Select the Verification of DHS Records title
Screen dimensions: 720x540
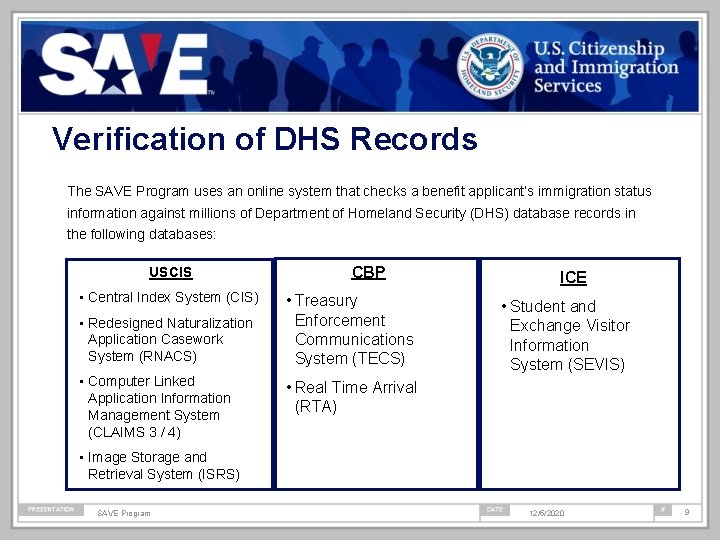click(264, 138)
